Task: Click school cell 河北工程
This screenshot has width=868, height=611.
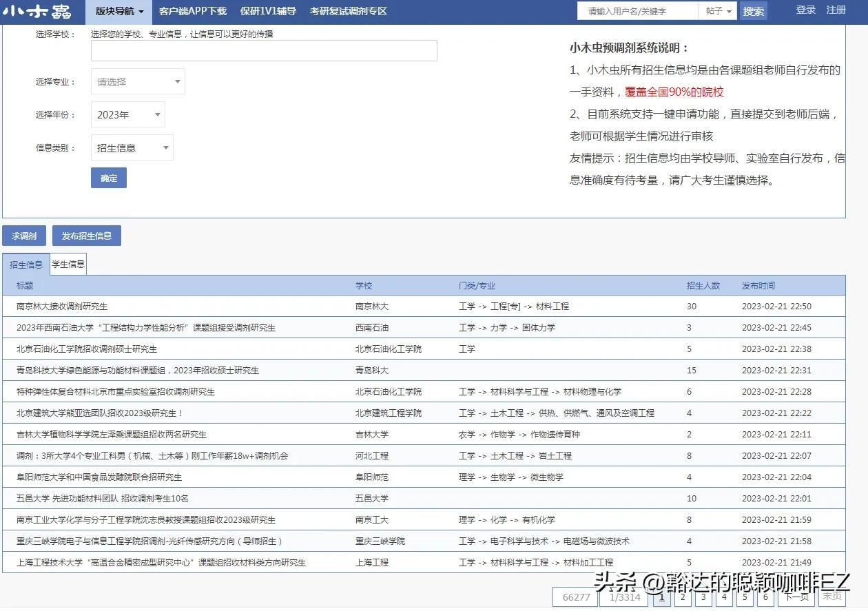Action: click(x=372, y=455)
